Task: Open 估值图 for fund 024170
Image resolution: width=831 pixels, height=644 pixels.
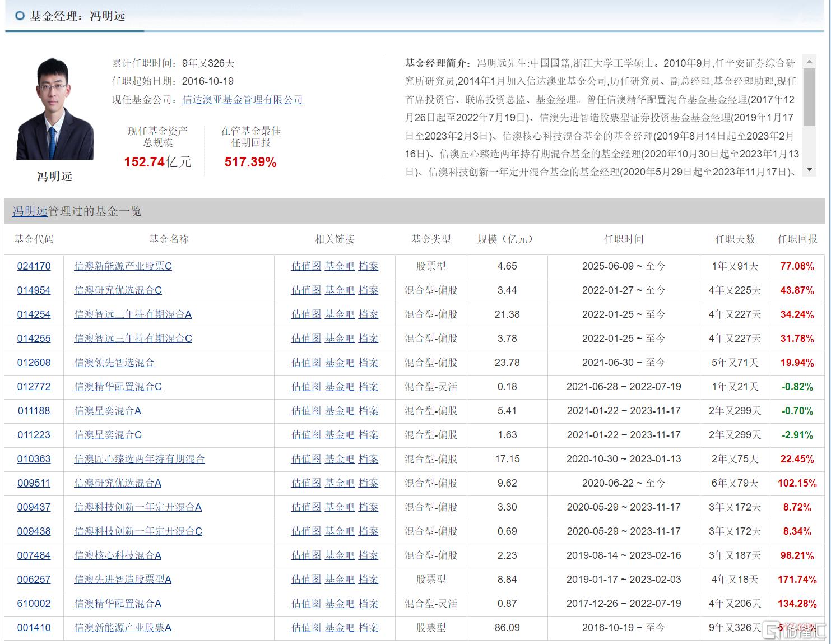Action: point(306,266)
